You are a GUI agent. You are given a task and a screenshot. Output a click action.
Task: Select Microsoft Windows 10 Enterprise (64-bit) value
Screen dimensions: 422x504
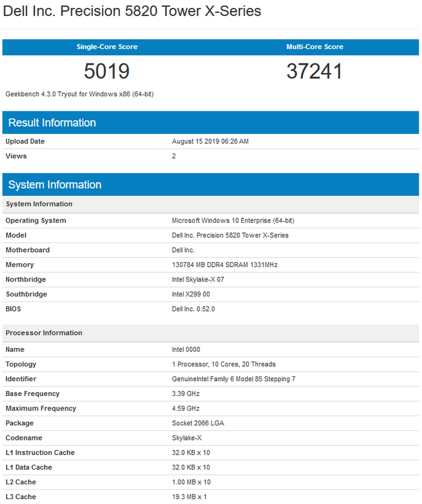[233, 221]
